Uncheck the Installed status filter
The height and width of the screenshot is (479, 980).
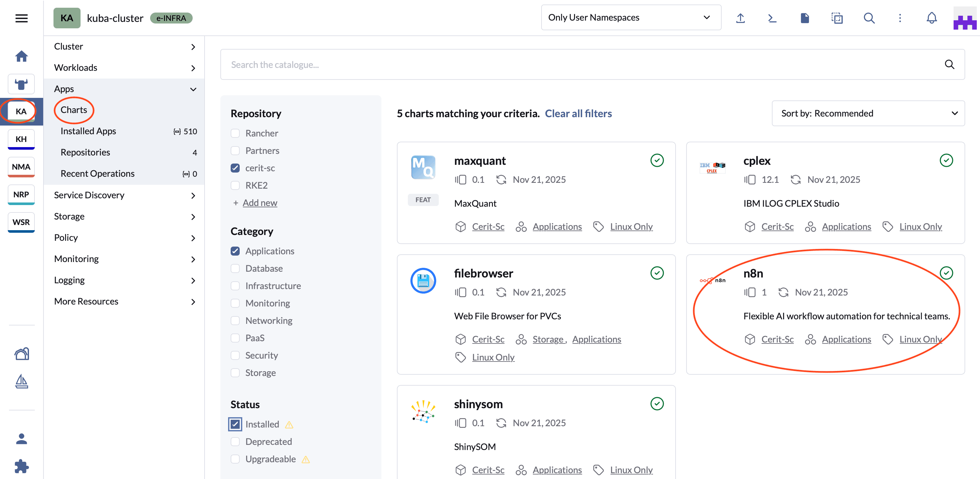coord(235,424)
